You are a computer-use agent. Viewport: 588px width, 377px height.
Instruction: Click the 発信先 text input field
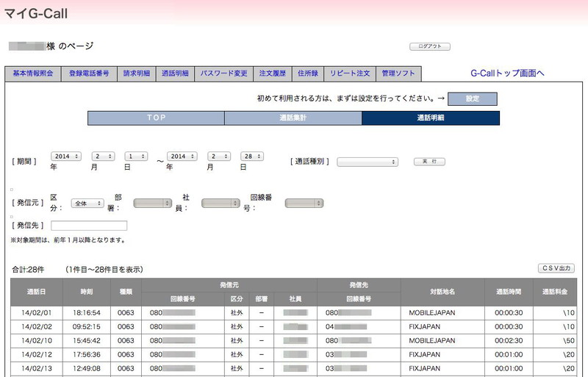89,226
